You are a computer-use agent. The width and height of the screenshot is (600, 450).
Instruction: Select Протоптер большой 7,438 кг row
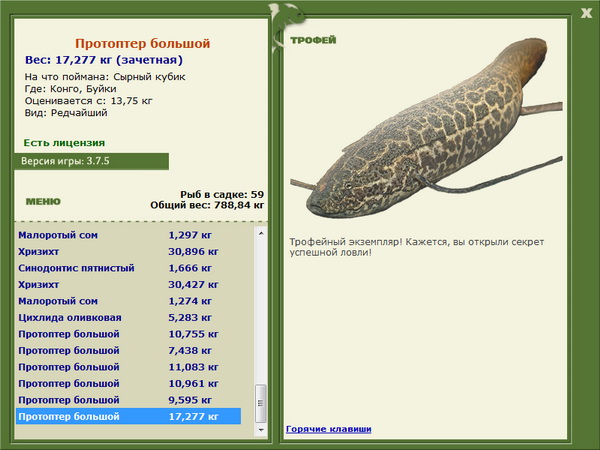click(x=129, y=351)
